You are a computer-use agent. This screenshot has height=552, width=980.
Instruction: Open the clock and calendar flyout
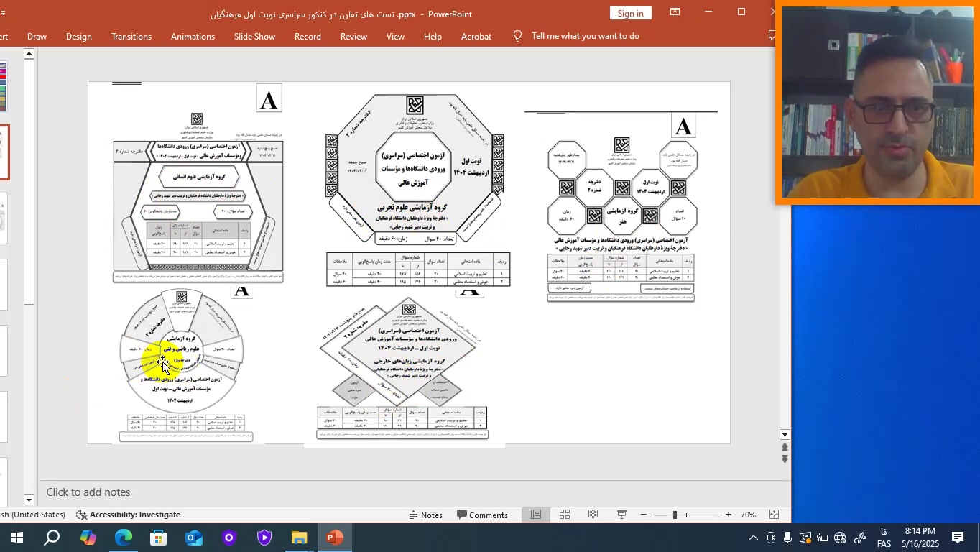(919, 538)
